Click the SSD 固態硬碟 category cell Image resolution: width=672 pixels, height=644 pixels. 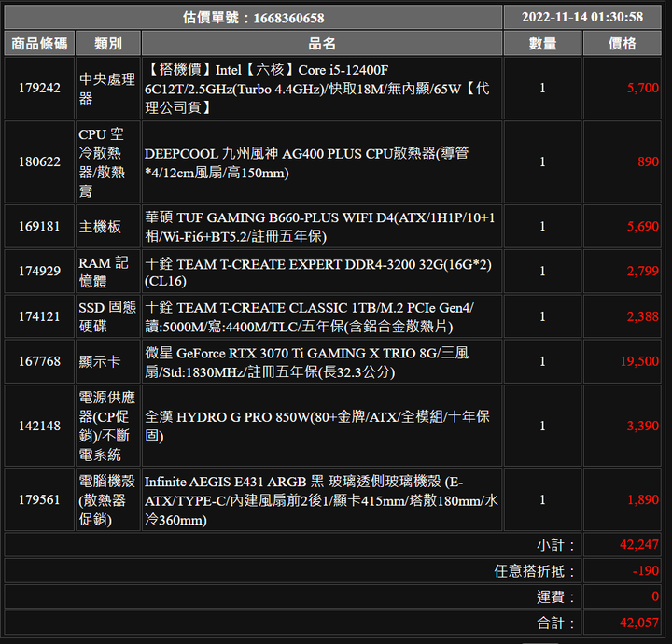[107, 316]
